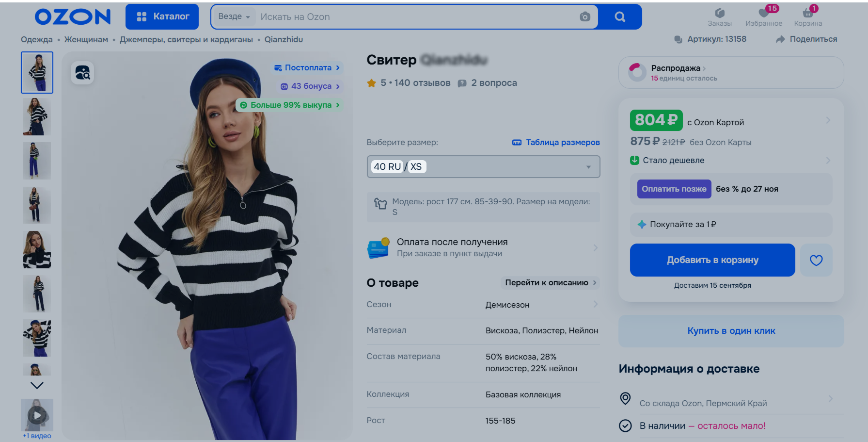Play the product video thumbnail
Image resolution: width=868 pixels, height=442 pixels.
[x=37, y=415]
